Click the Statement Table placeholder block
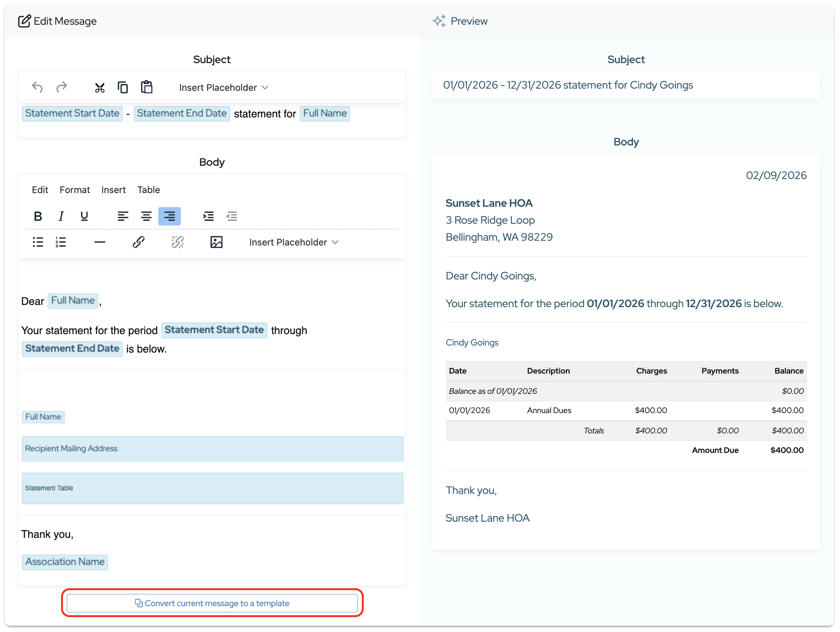 [x=212, y=488]
